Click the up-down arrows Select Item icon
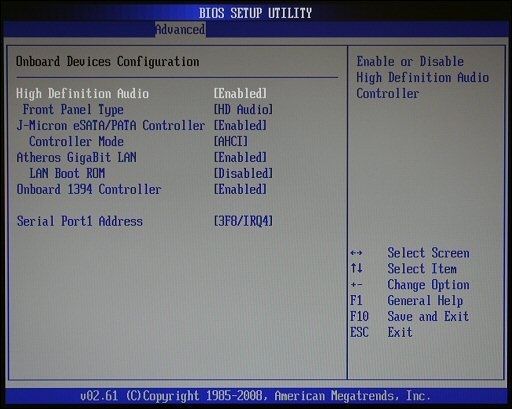512x409 pixels. tap(356, 268)
